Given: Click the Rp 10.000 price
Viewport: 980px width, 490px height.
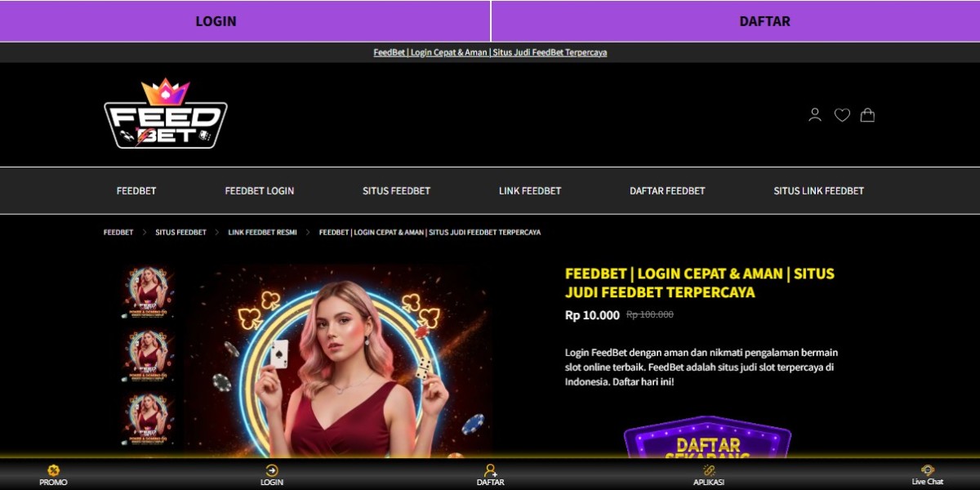Looking at the screenshot, I should [592, 315].
